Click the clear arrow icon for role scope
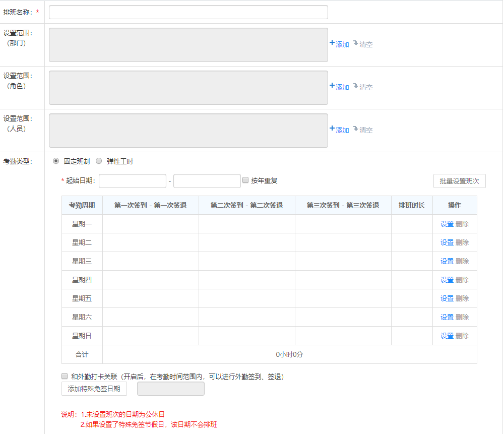The image size is (504, 434). click(x=355, y=86)
